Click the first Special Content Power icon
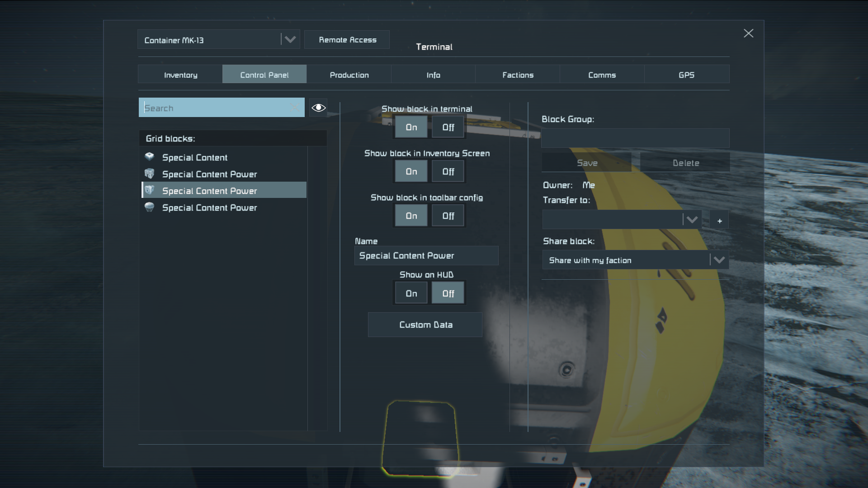This screenshot has height=488, width=868. point(150,174)
